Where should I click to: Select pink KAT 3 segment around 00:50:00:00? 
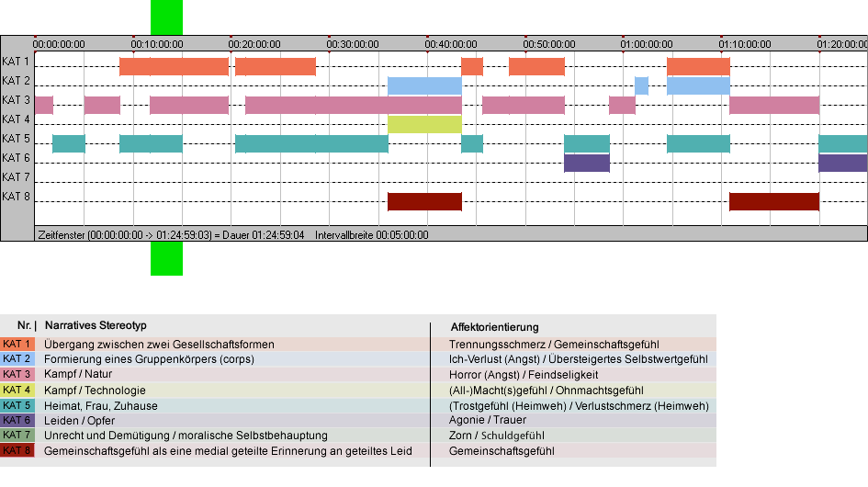(524, 106)
